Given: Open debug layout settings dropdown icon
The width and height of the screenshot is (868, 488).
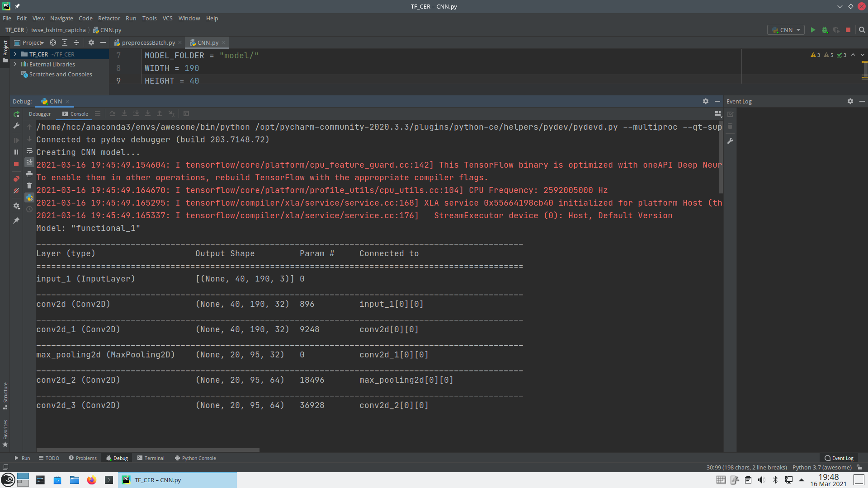Looking at the screenshot, I should click(x=718, y=114).
